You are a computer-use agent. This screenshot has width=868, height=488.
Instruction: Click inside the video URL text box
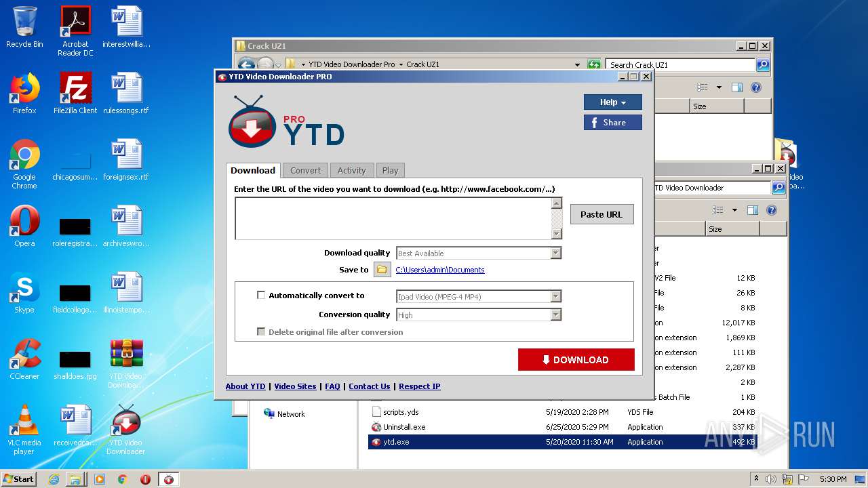coord(393,218)
